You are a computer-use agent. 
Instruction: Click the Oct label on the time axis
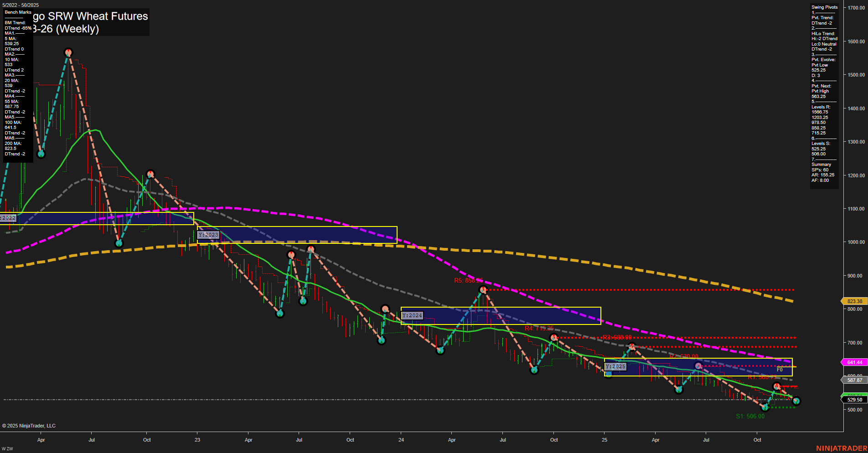click(147, 440)
